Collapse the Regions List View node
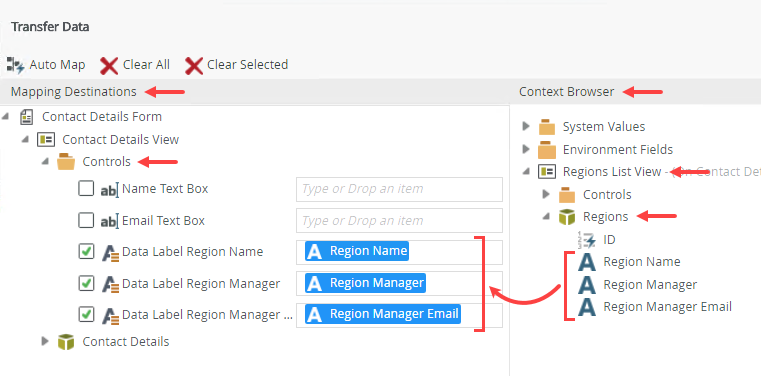The height and width of the screenshot is (376, 761). pyautogui.click(x=527, y=172)
